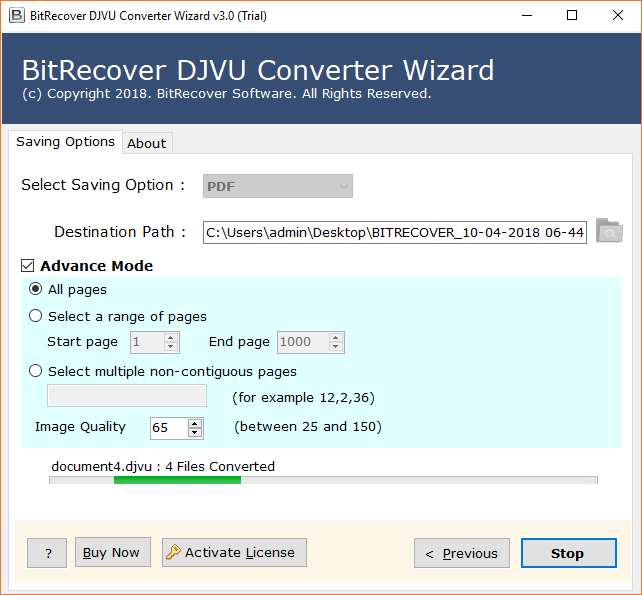Uncheck the Advance Mode checkbox
This screenshot has width=642, height=595.
coord(27,266)
